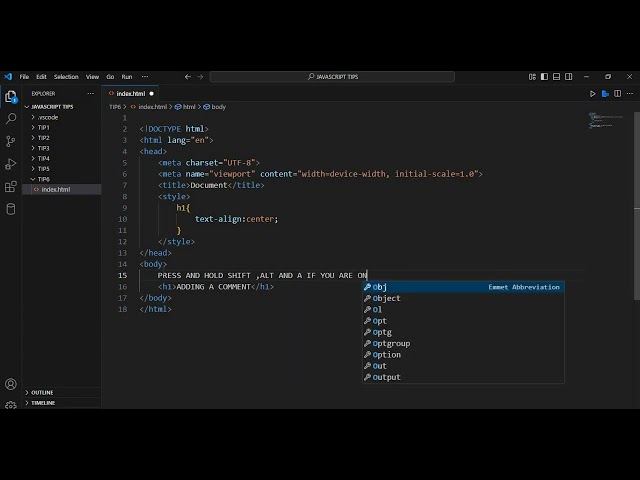Screen dimensions: 640x480
Task: Click the VS Code logo icon
Action: coord(8,76)
